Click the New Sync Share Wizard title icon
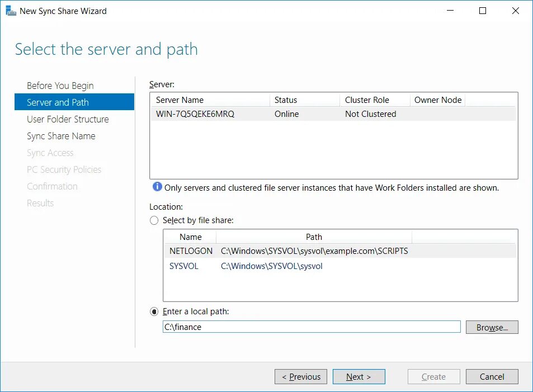The height and width of the screenshot is (392, 533). tap(11, 11)
